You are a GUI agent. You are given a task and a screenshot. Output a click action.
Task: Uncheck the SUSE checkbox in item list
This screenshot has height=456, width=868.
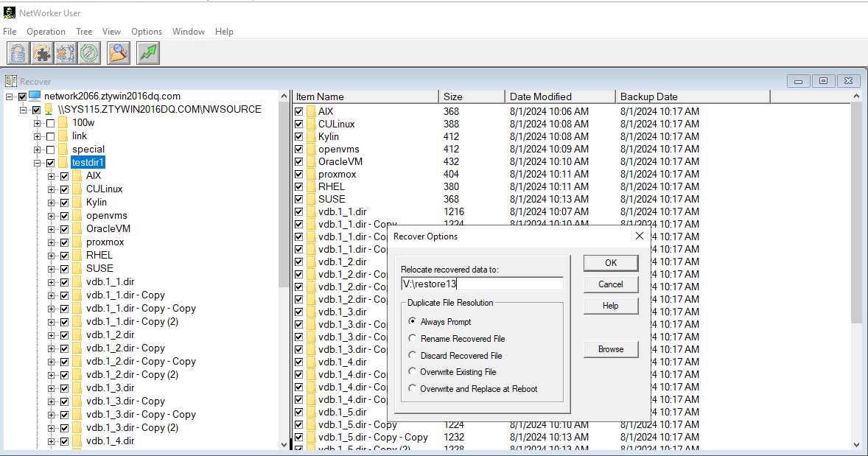(x=299, y=199)
